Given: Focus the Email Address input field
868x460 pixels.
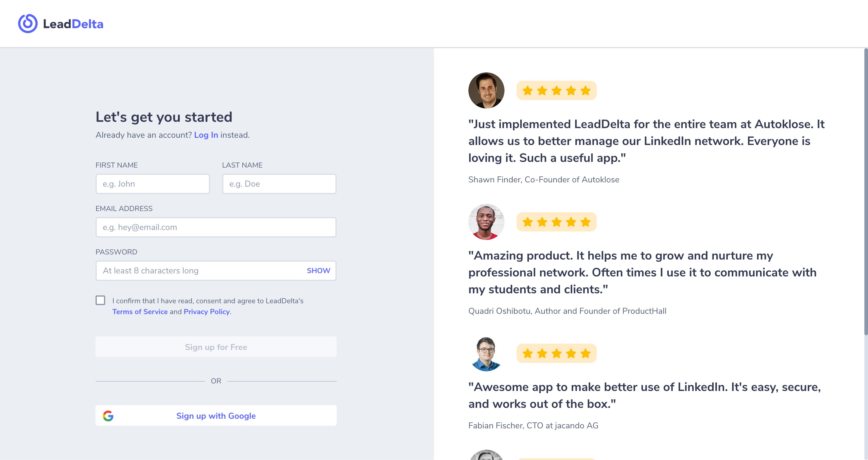Looking at the screenshot, I should click(x=216, y=227).
